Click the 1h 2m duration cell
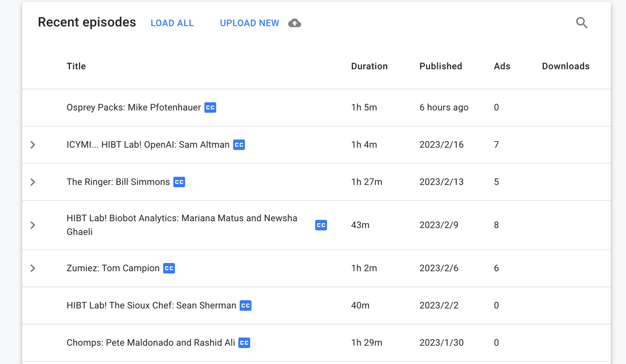The image size is (626, 364). point(364,268)
